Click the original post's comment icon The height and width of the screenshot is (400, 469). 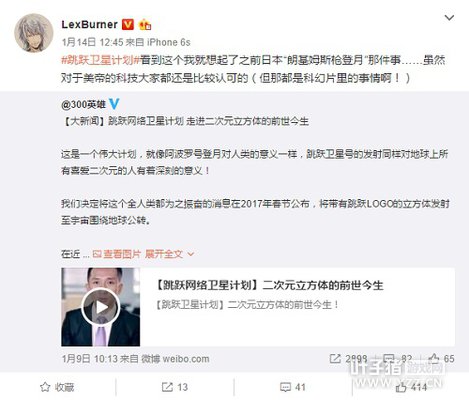coord(397,359)
